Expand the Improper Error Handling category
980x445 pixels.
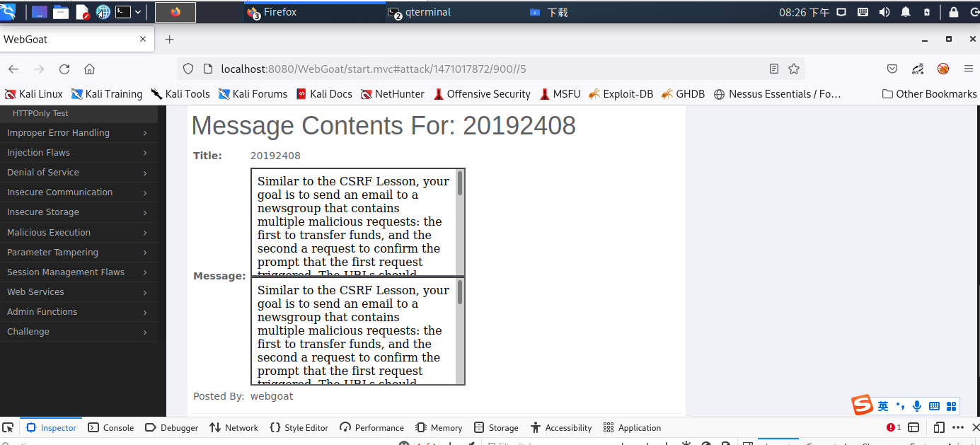pos(79,133)
